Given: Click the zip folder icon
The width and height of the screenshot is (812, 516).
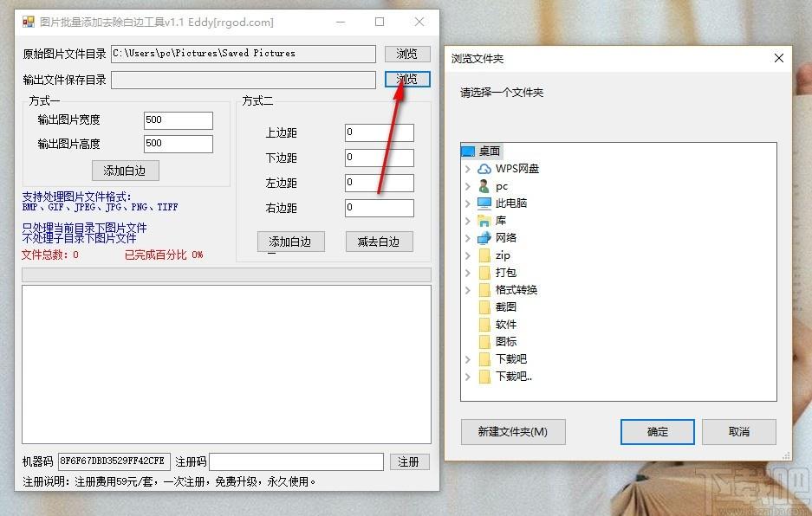Looking at the screenshot, I should pyautogui.click(x=484, y=255).
